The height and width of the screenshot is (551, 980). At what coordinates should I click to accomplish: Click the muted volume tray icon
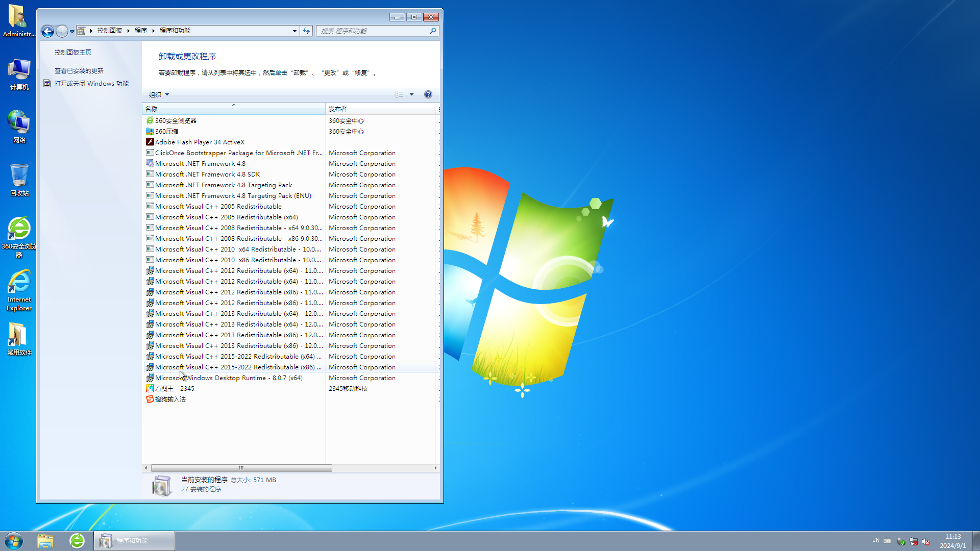(926, 541)
